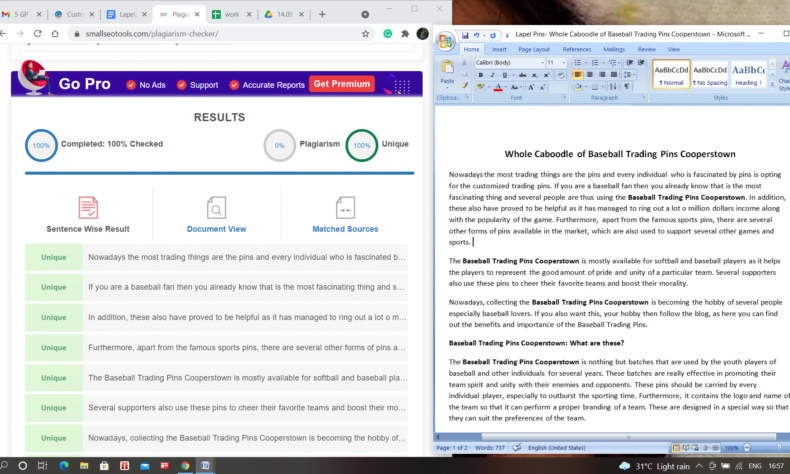The height and width of the screenshot is (474, 790).
Task: Open the References ribbon tab
Action: point(577,49)
